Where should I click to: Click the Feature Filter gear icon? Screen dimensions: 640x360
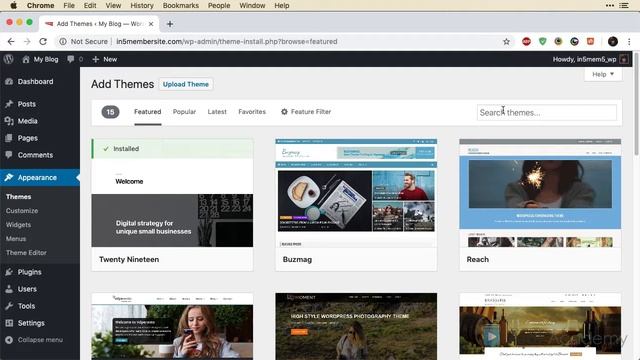pyautogui.click(x=284, y=111)
